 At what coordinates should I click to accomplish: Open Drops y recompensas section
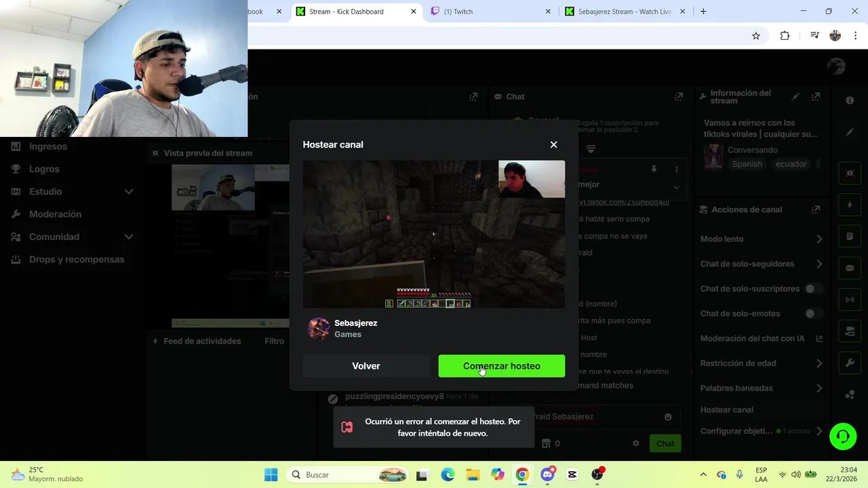[76, 260]
